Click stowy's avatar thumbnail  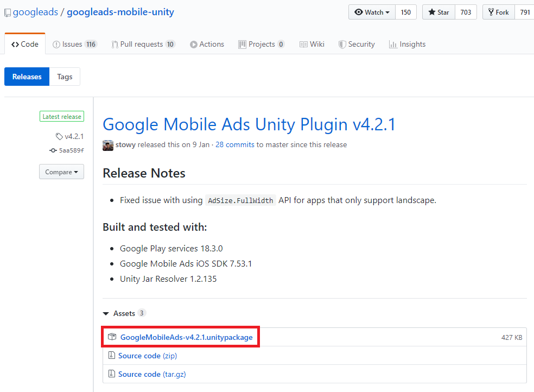pos(108,145)
